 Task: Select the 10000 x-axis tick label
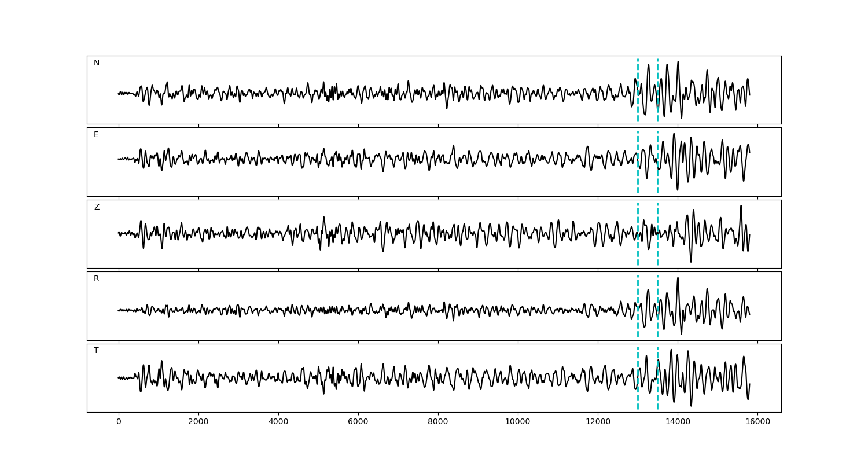518,422
